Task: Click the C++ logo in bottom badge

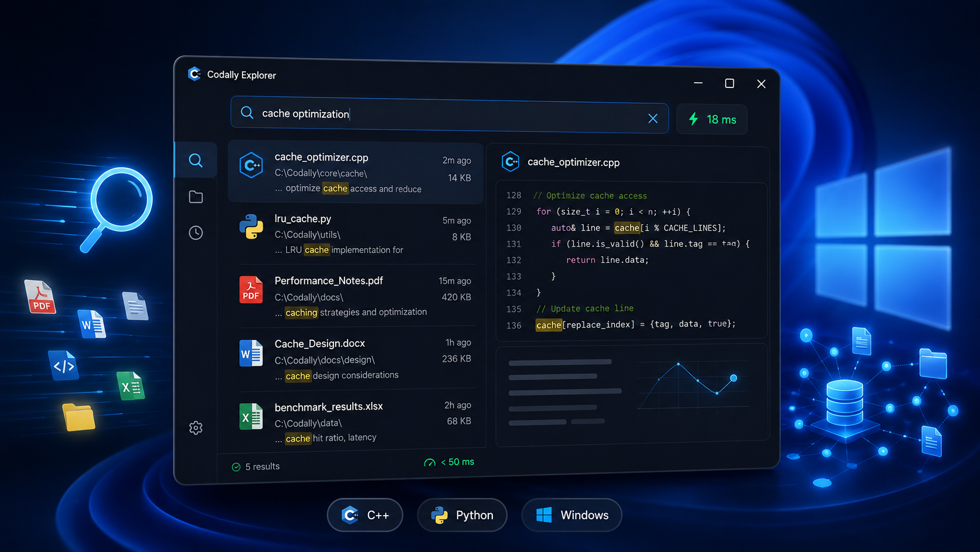Action: [x=350, y=515]
